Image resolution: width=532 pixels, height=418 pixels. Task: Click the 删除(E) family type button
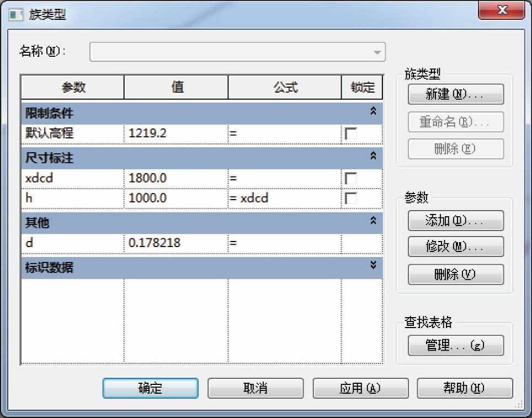point(456,149)
